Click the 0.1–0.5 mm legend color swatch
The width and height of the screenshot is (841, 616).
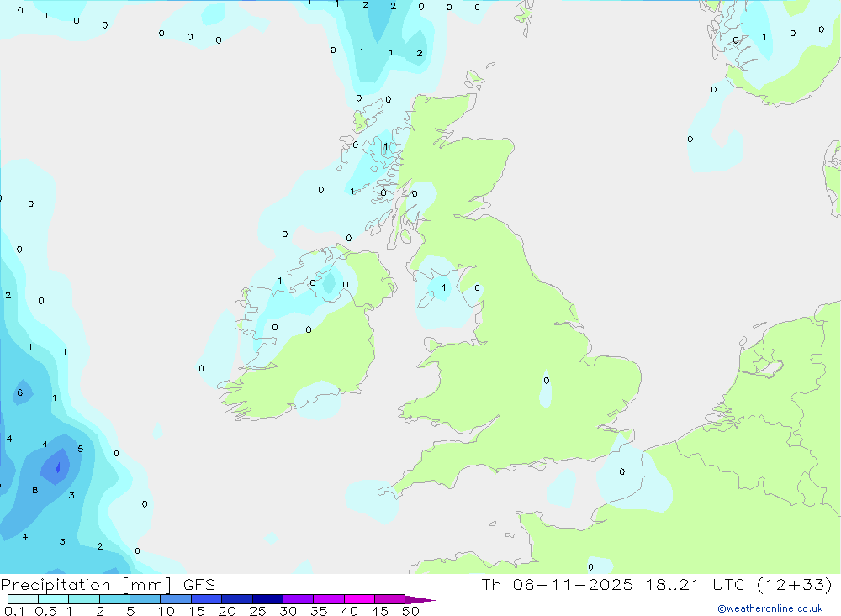[x=23, y=599]
